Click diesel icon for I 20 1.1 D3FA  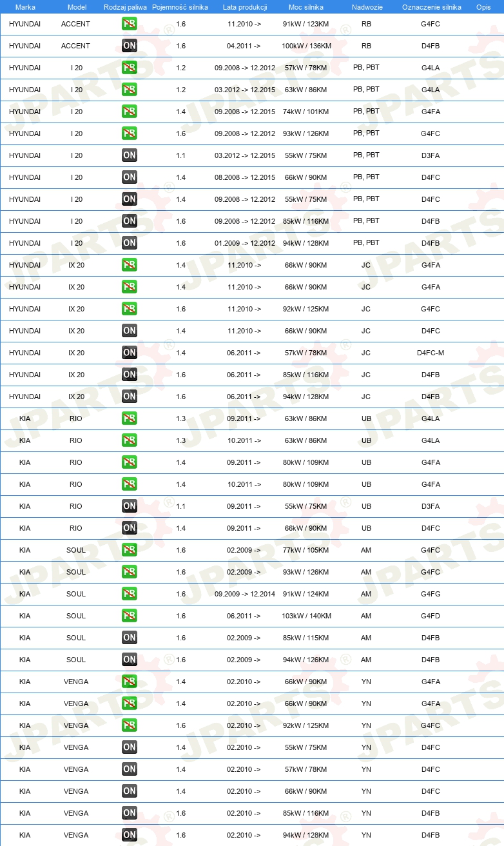[130, 155]
